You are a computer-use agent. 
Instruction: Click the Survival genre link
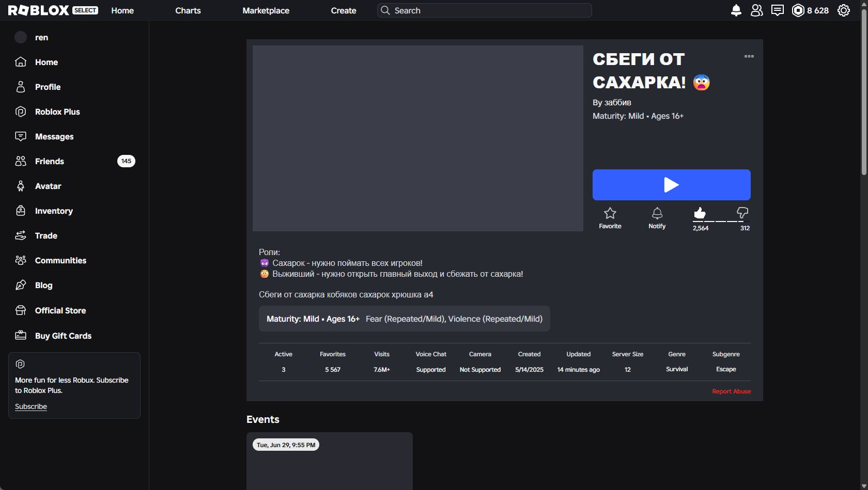[x=677, y=369]
